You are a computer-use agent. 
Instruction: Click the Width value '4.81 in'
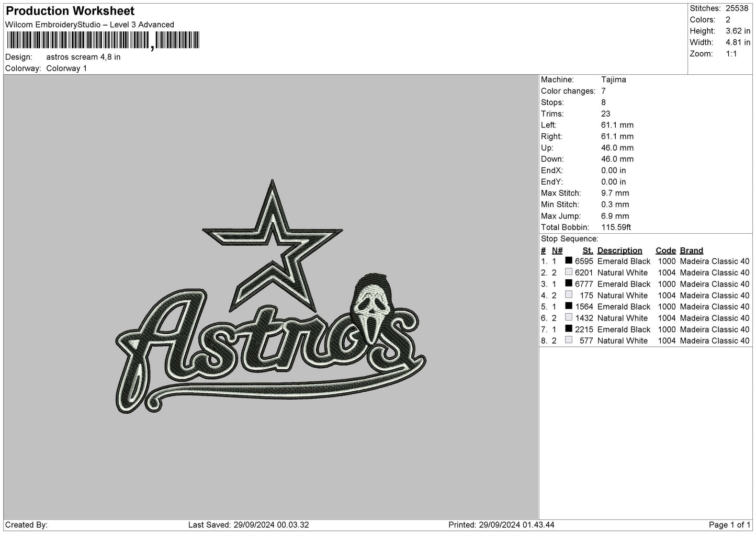(738, 42)
